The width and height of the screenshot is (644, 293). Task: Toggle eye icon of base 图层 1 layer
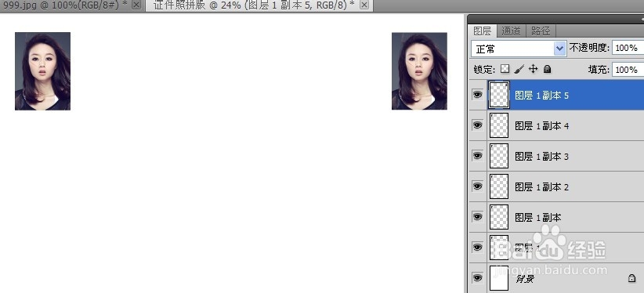477,247
